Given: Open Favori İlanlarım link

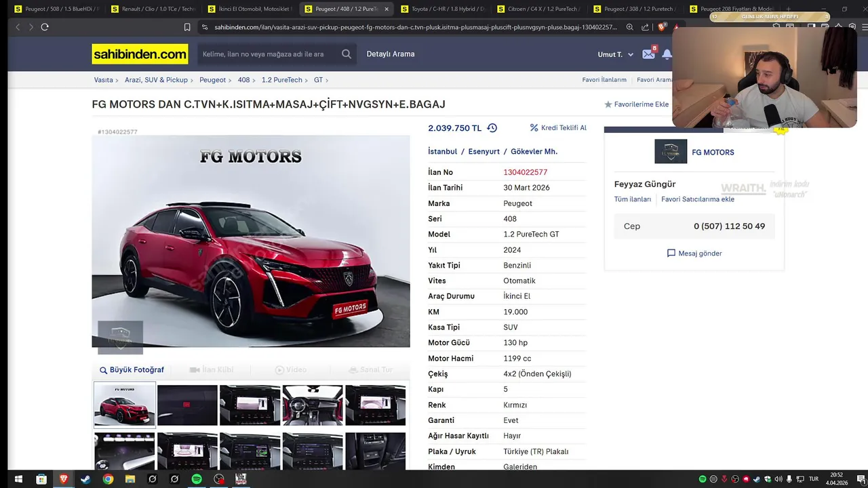Looking at the screenshot, I should (604, 80).
